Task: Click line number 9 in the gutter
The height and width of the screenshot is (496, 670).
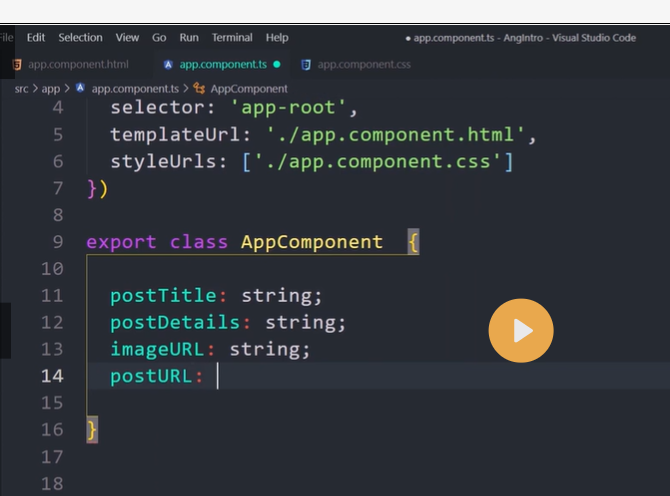Action: 58,242
